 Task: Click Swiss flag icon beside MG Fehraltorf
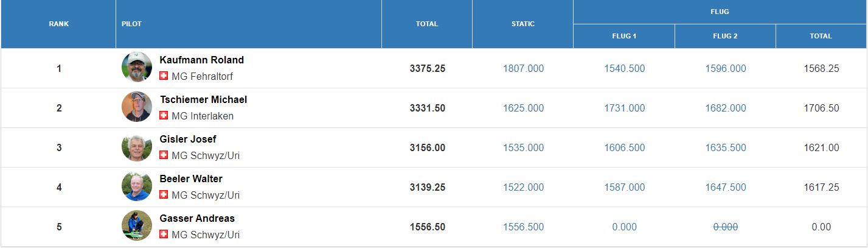(164, 76)
